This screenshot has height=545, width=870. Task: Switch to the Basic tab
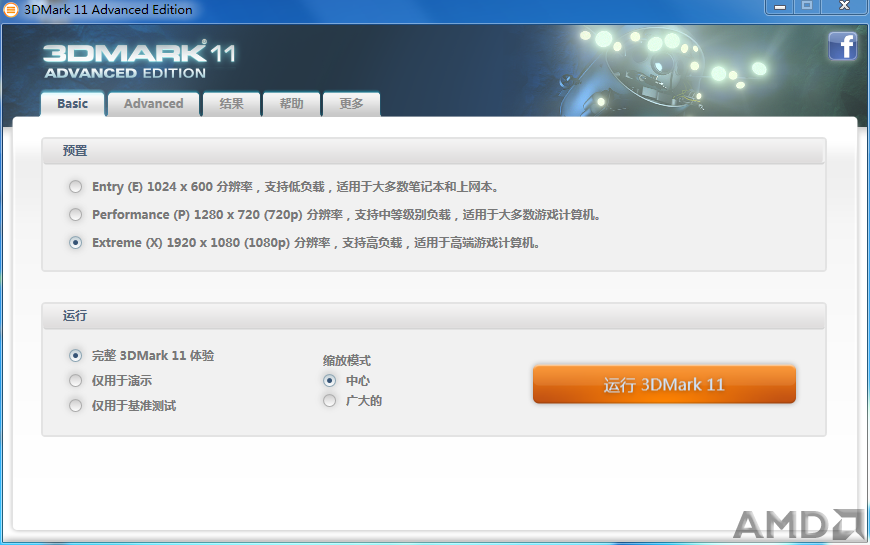pos(72,104)
